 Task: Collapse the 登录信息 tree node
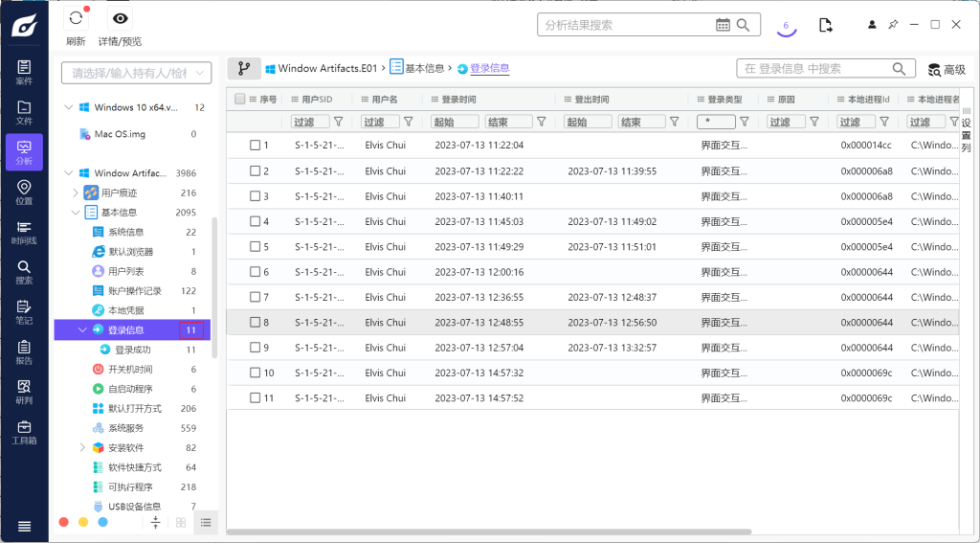82,330
